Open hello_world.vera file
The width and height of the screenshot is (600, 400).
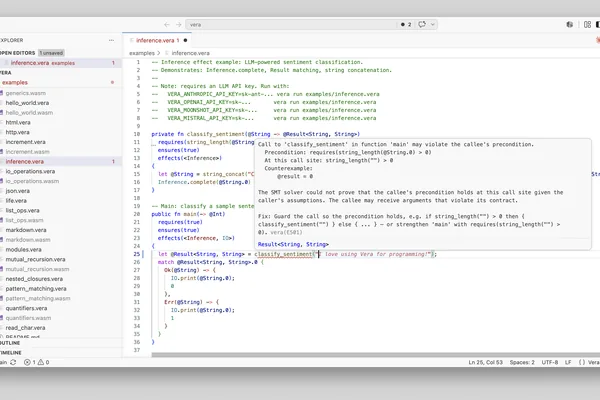(x=27, y=103)
